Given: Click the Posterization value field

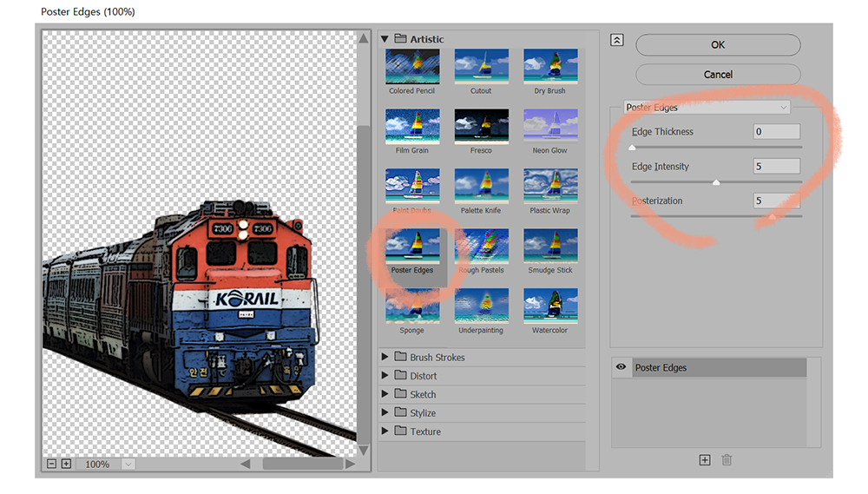Looking at the screenshot, I should (x=777, y=201).
